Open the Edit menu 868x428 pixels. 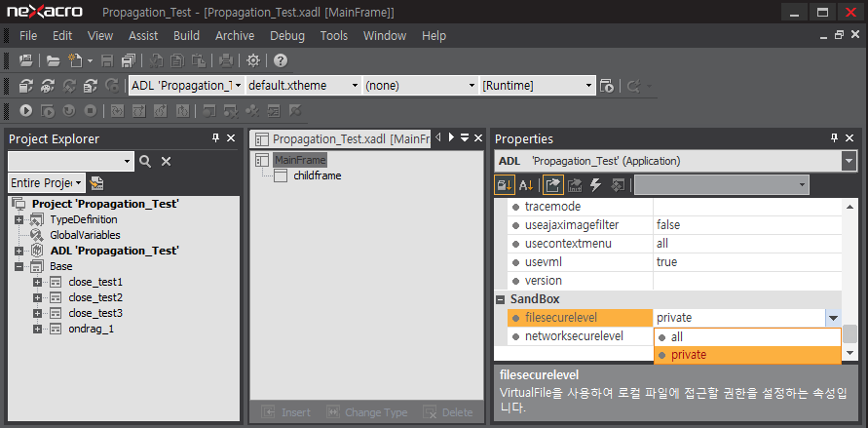62,36
